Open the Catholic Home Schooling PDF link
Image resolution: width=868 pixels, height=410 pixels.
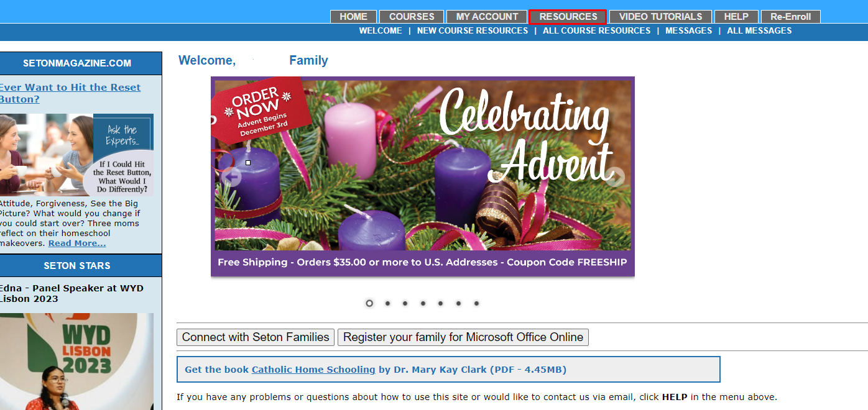(x=313, y=370)
